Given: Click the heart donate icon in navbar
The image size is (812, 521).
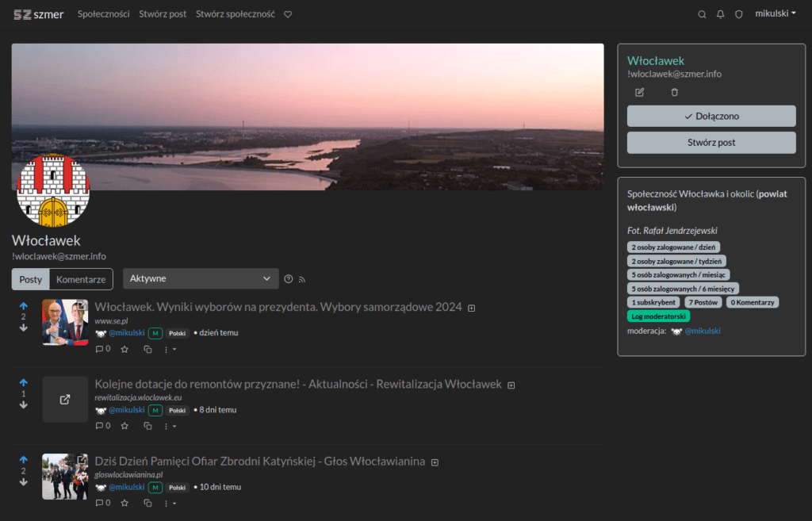Looking at the screenshot, I should point(288,14).
